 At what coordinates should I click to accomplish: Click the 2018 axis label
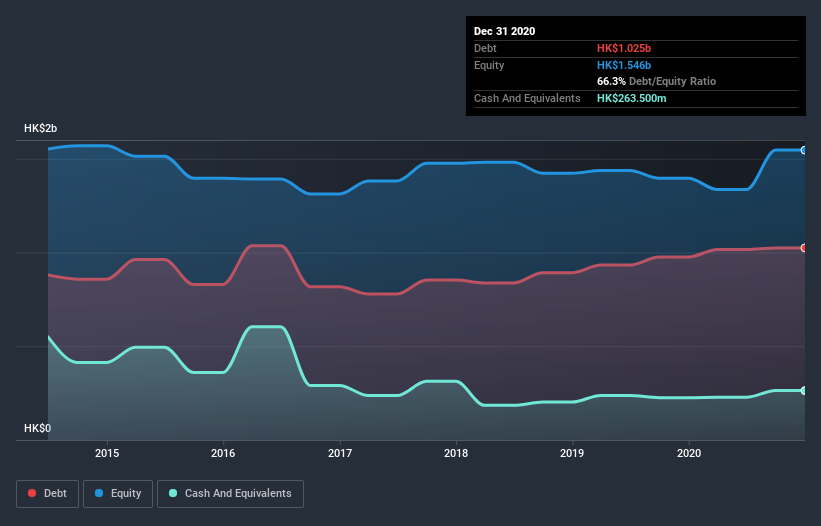click(x=456, y=453)
